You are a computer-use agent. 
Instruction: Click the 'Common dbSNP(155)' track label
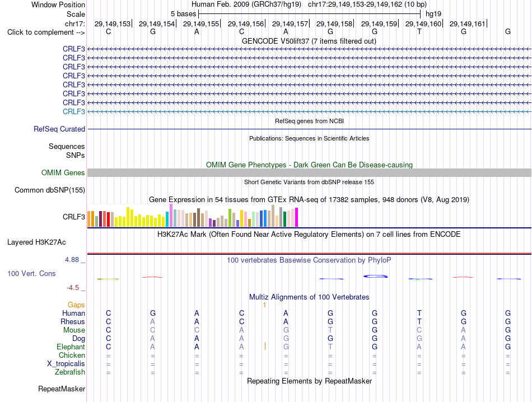[x=49, y=190]
